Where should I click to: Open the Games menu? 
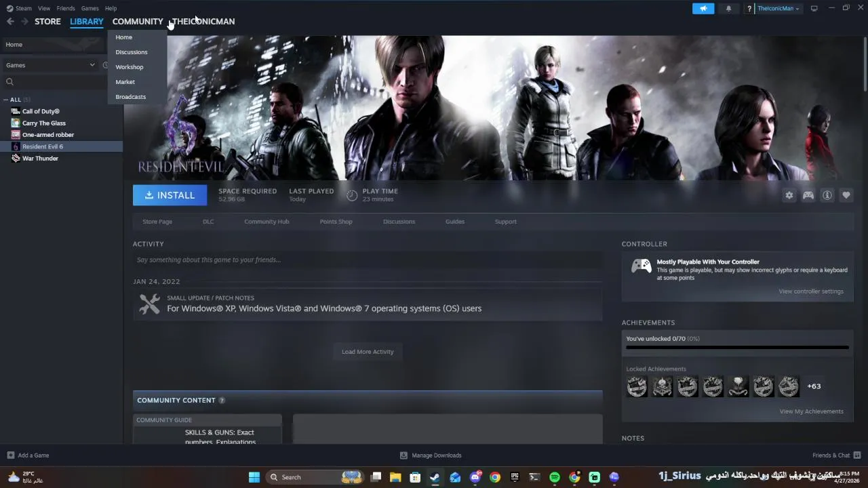pyautogui.click(x=90, y=8)
